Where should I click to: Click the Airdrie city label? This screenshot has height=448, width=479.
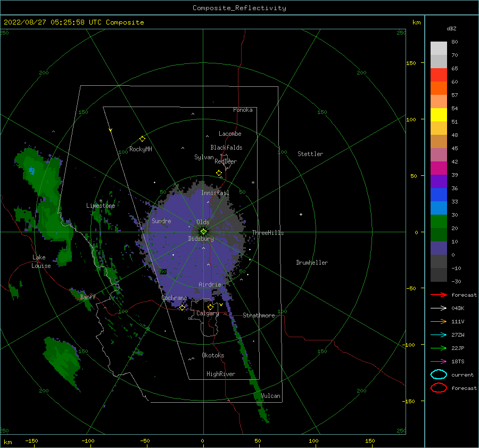click(210, 284)
